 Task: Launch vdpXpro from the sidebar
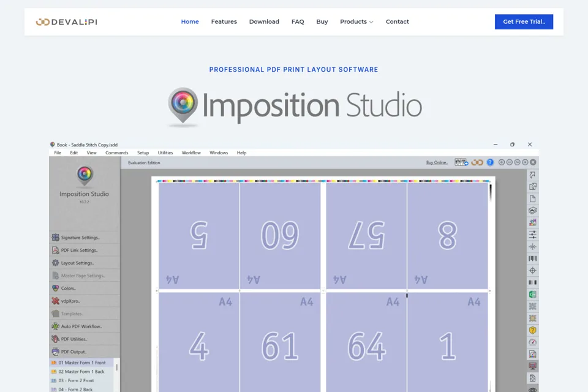85,301
